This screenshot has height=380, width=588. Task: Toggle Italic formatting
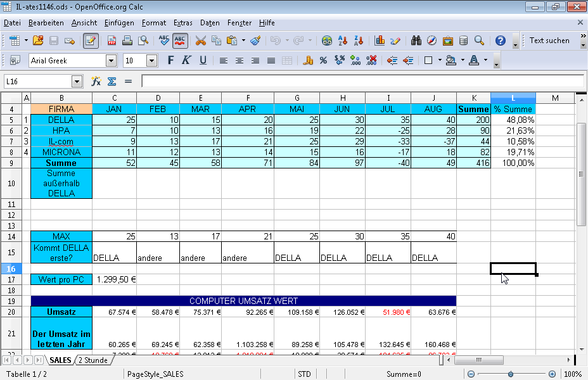click(x=186, y=60)
